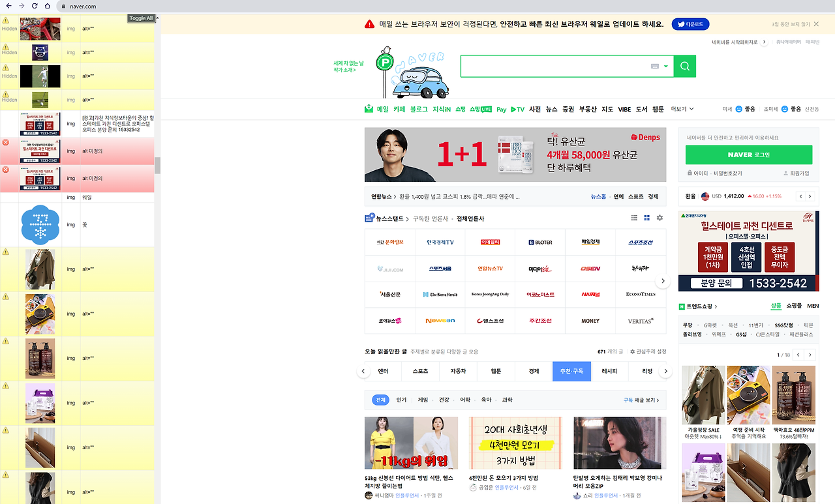Image resolution: width=835 pixels, height=504 pixels.
Task: Go back in topic category carousel
Action: tap(363, 371)
